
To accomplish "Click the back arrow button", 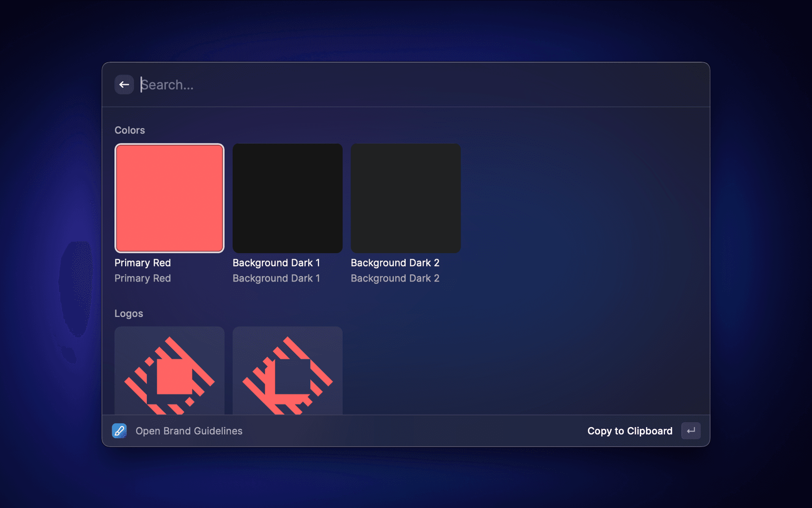I will [x=124, y=85].
